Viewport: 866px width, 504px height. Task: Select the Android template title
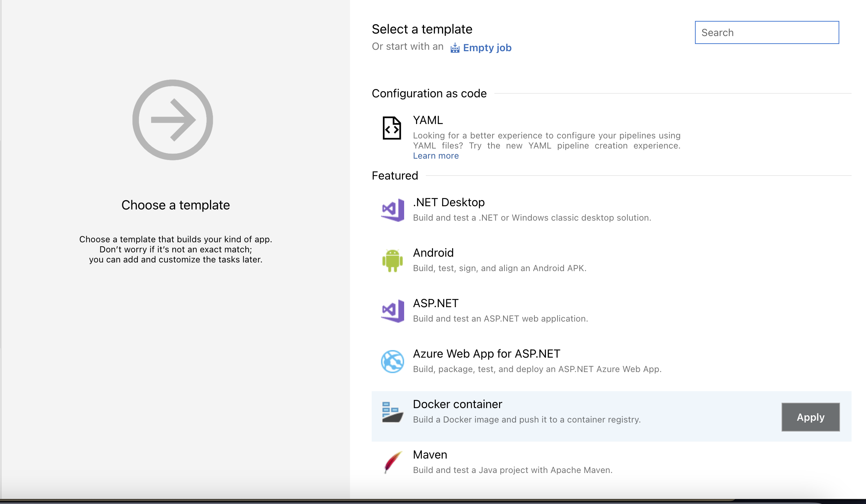point(433,253)
